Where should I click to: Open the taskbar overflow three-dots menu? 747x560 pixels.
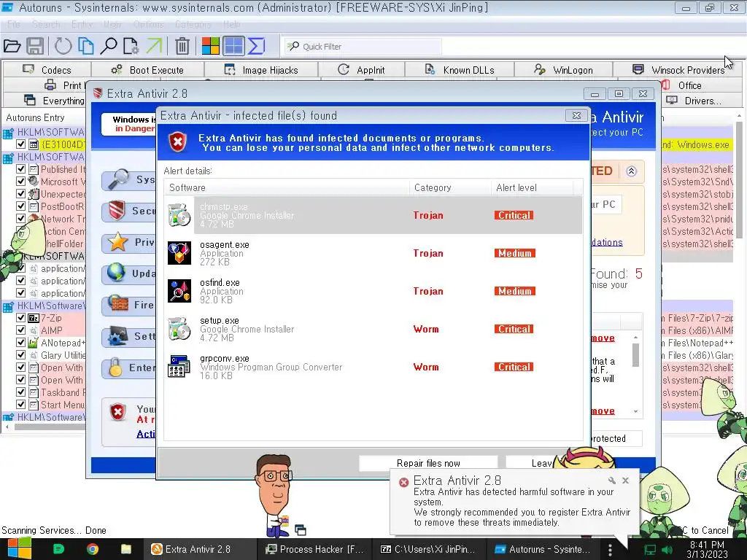(610, 549)
